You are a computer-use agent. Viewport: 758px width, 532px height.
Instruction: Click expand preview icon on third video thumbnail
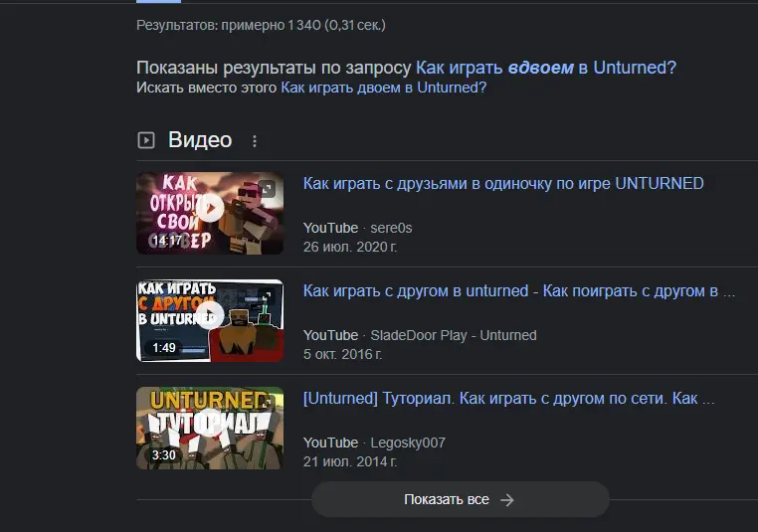pyautogui.click(x=267, y=403)
